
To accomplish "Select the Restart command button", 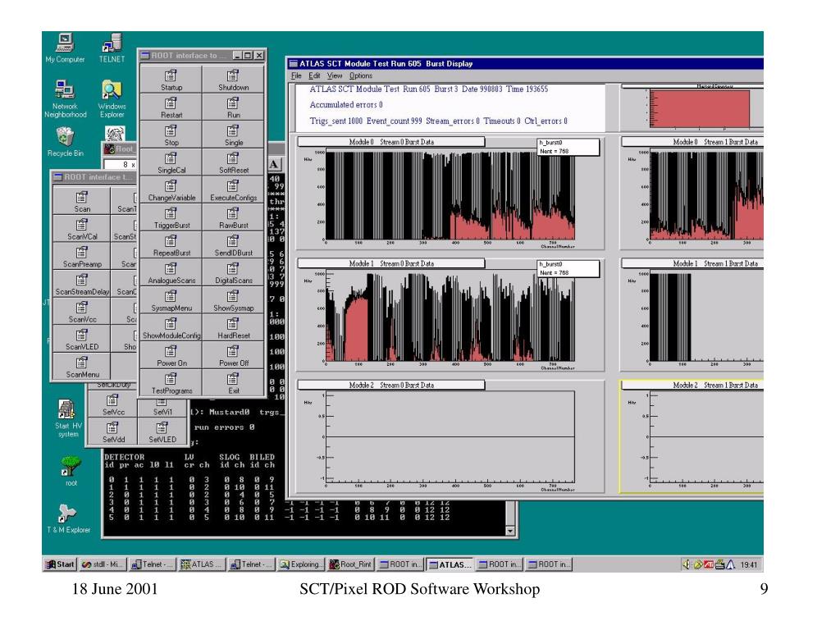I will (171, 107).
